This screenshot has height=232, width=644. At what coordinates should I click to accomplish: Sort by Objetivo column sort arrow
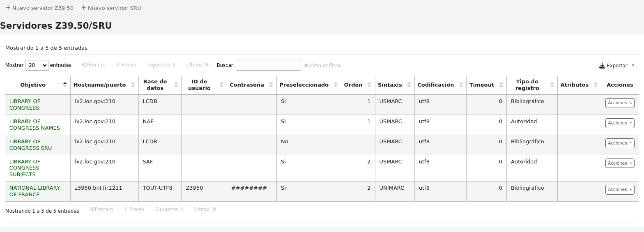[65, 85]
